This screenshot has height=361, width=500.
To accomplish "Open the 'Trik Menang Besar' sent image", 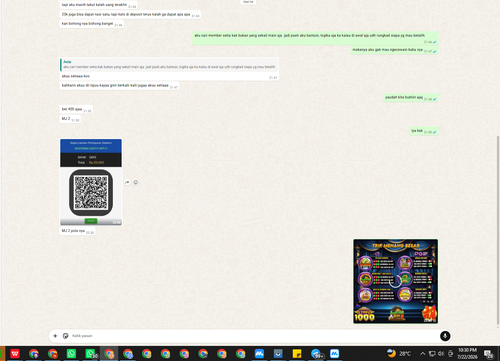I will point(396,281).
